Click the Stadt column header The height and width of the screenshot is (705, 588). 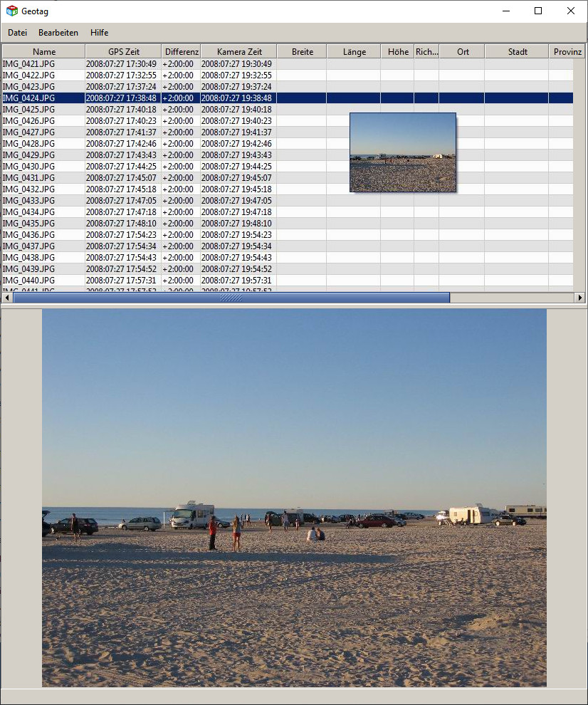518,52
